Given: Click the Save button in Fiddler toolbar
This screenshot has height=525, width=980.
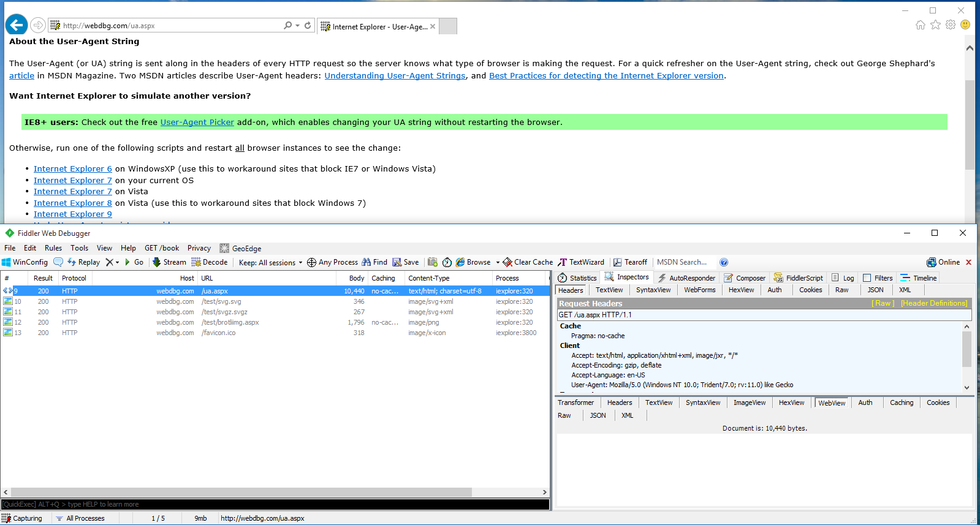Looking at the screenshot, I should coord(406,262).
